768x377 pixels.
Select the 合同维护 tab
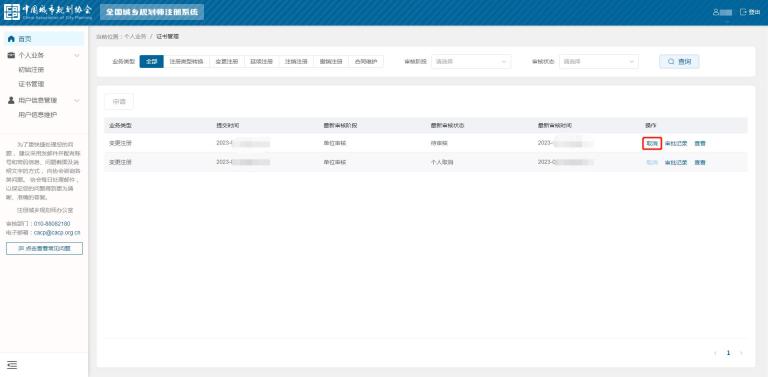coord(366,62)
